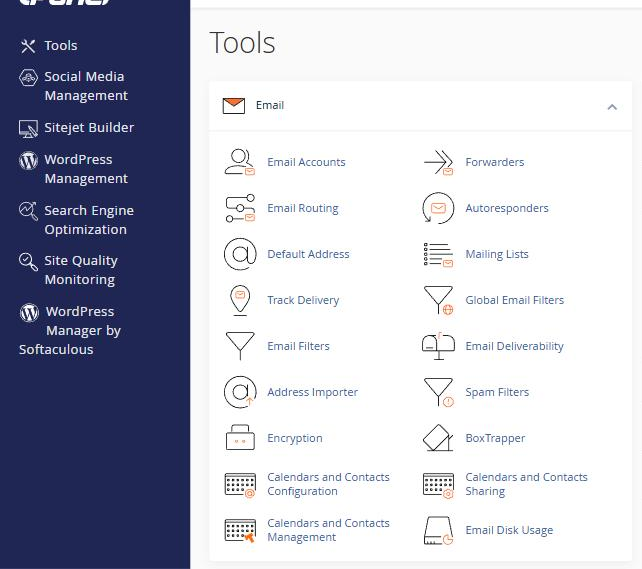The width and height of the screenshot is (642, 569).
Task: Open the Email Deliverability link
Action: coord(514,346)
